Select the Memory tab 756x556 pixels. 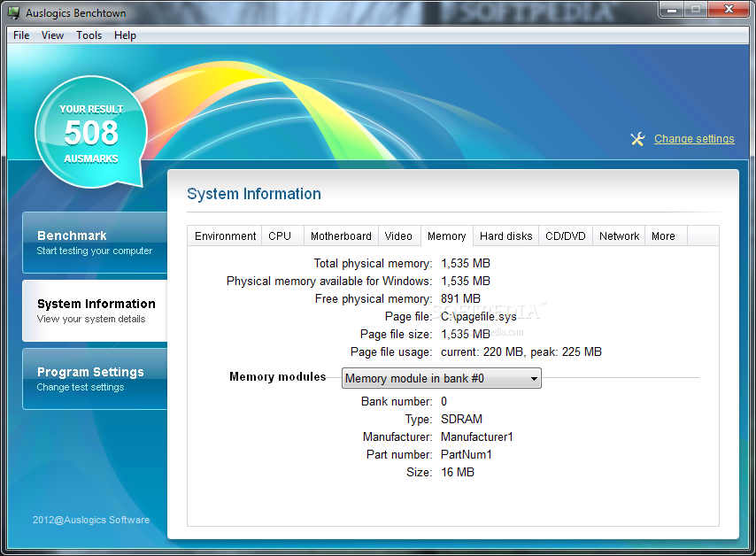tap(447, 236)
